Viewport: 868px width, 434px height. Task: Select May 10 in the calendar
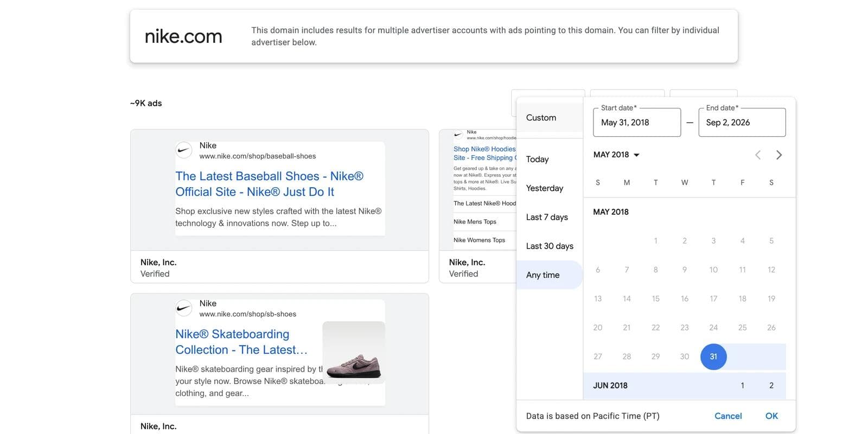point(713,270)
